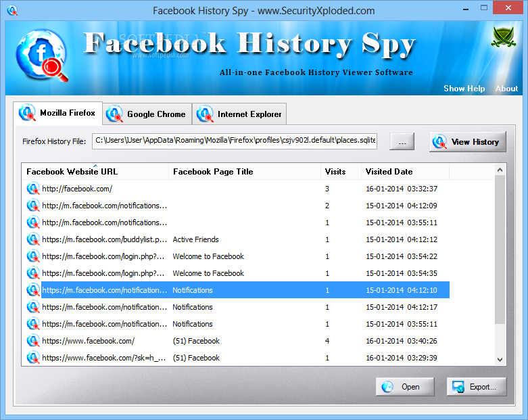Sort by the Facebook Page Title column
This screenshot has height=420, width=528.
pos(245,171)
